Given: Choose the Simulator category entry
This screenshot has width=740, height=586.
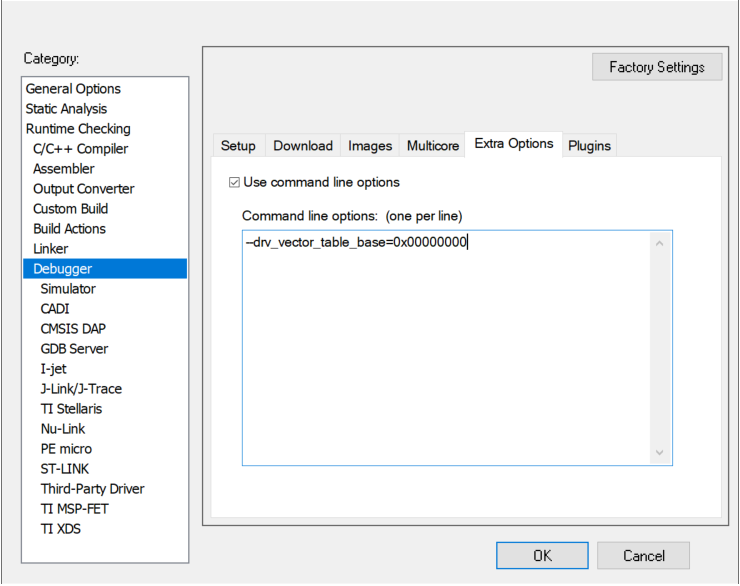Looking at the screenshot, I should [x=68, y=289].
